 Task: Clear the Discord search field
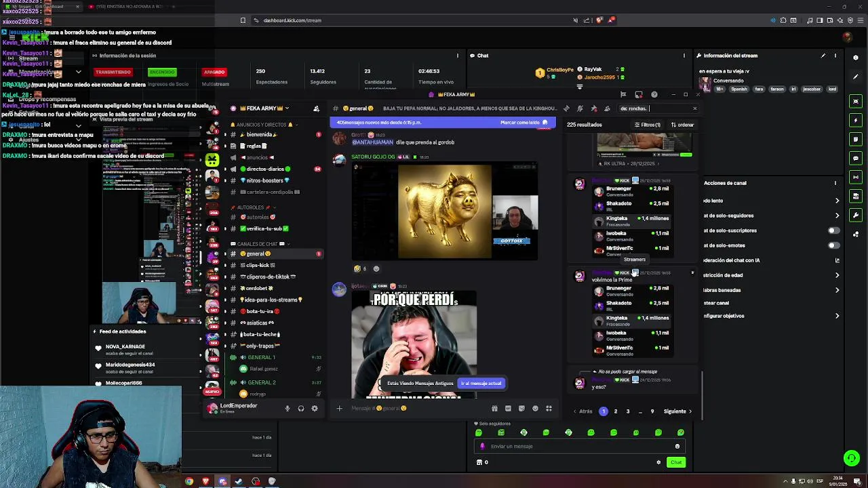[694, 108]
